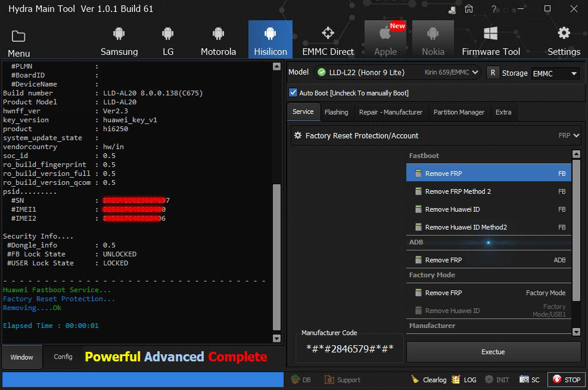Image resolution: width=588 pixels, height=390 pixels.
Task: Click the "LOCKED" USER Lock State value
Action: [x=116, y=263]
